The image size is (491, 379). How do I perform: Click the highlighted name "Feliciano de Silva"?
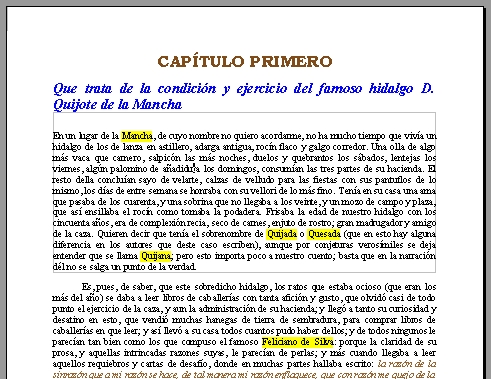[x=297, y=342]
